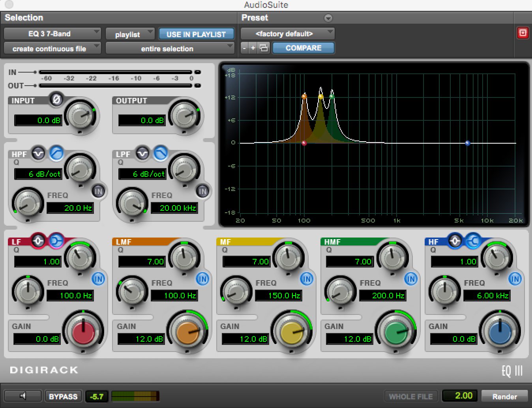Viewport: 532px width, 408px height.
Task: Click the orange LMF graph node
Action: pos(304,96)
